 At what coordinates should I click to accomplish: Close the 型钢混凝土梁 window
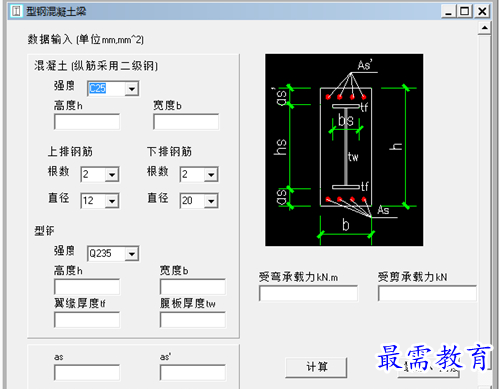click(x=482, y=11)
